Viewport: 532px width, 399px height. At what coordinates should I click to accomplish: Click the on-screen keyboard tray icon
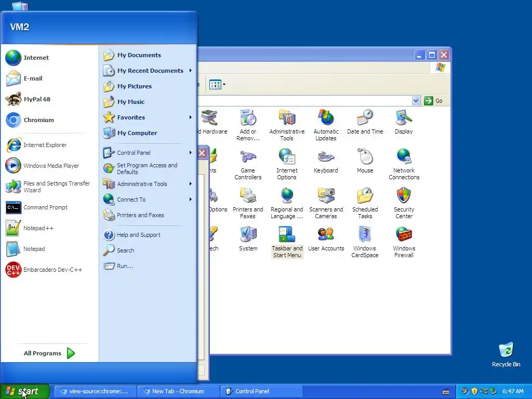(x=446, y=392)
